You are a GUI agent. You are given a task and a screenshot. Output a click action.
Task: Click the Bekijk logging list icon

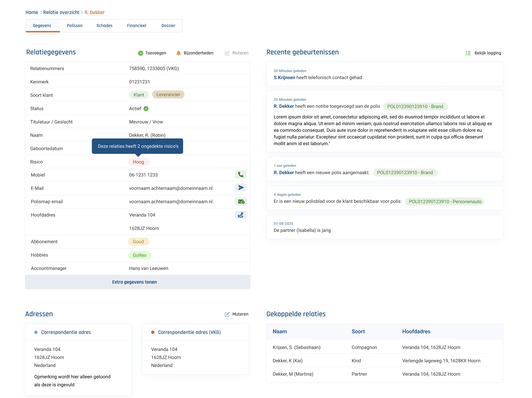(468, 53)
